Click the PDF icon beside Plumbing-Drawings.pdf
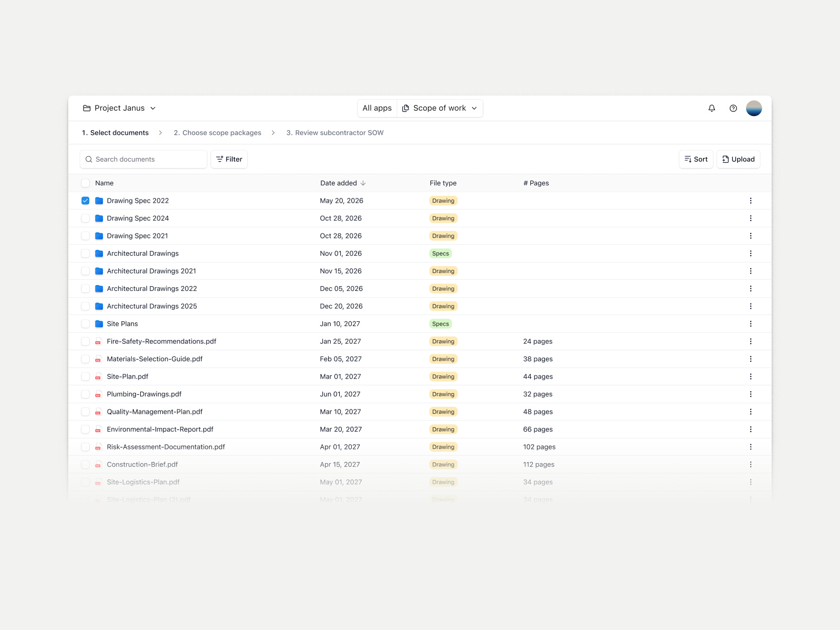Viewport: 840px width, 630px height. pyautogui.click(x=98, y=394)
